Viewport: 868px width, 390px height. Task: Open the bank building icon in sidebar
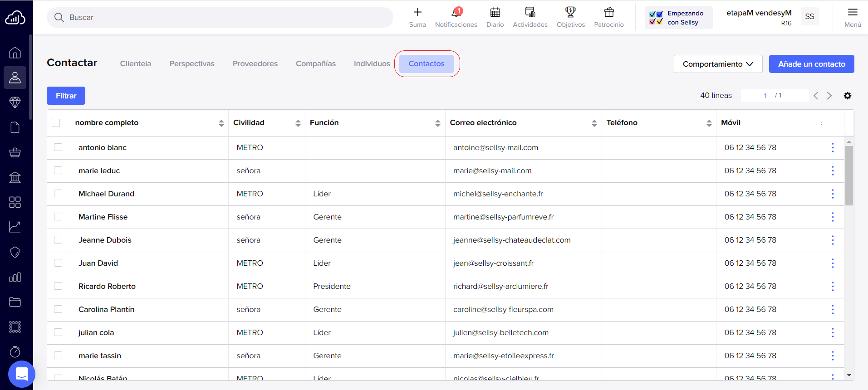pos(15,177)
